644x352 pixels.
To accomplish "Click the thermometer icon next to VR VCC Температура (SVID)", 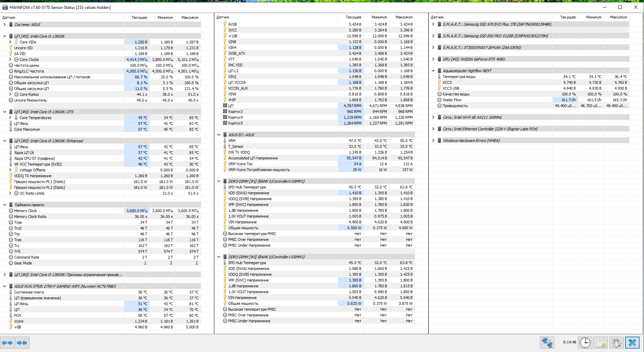I will click(11, 164).
